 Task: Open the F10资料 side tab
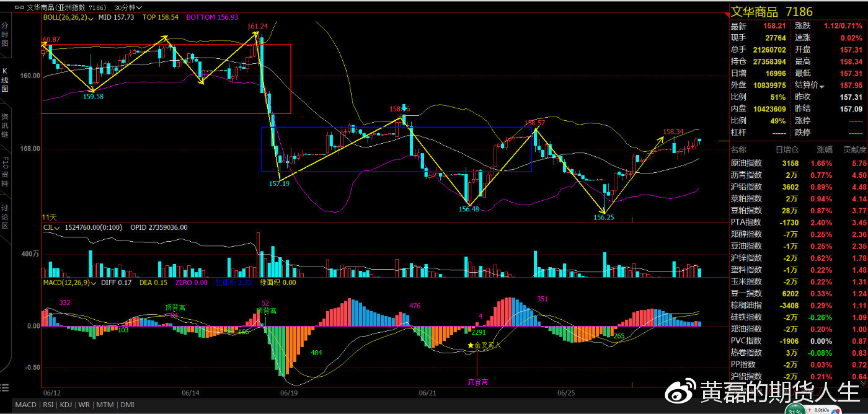point(5,172)
